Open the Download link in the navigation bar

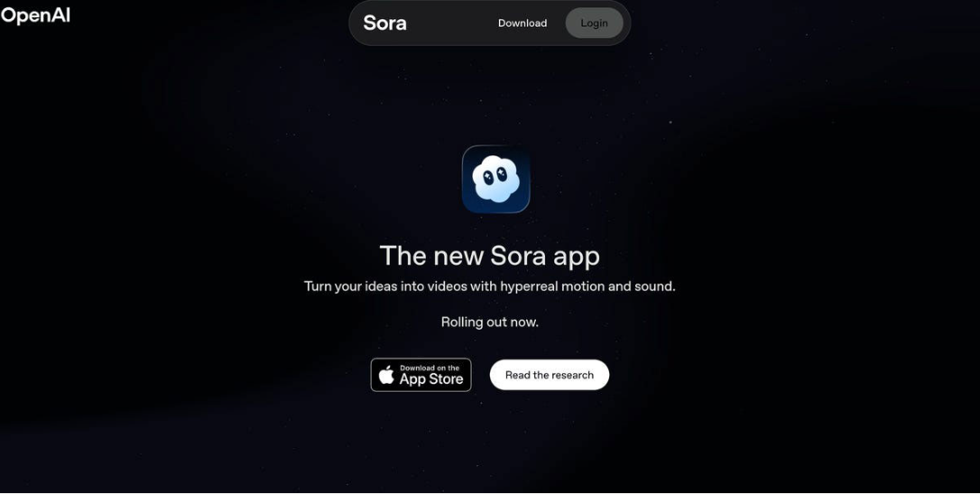pyautogui.click(x=522, y=23)
